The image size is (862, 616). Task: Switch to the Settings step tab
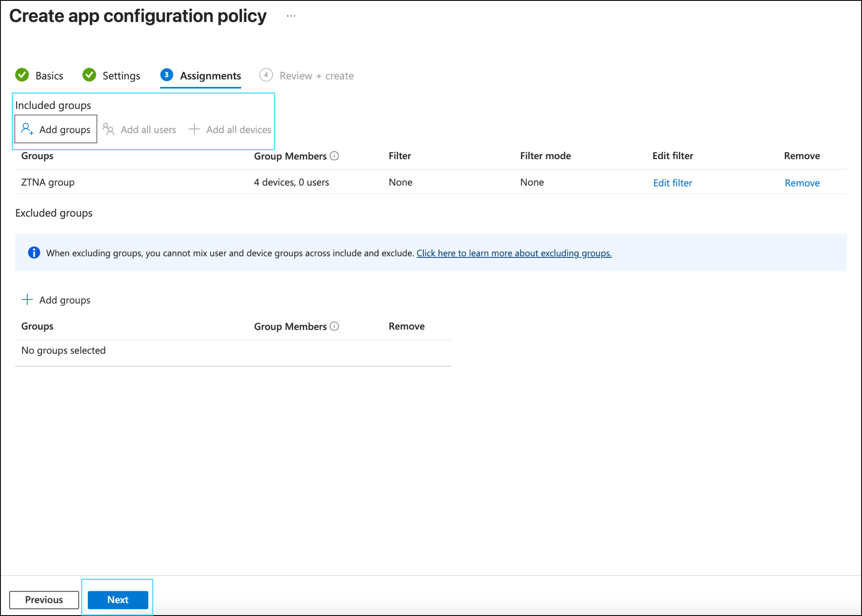click(x=121, y=76)
